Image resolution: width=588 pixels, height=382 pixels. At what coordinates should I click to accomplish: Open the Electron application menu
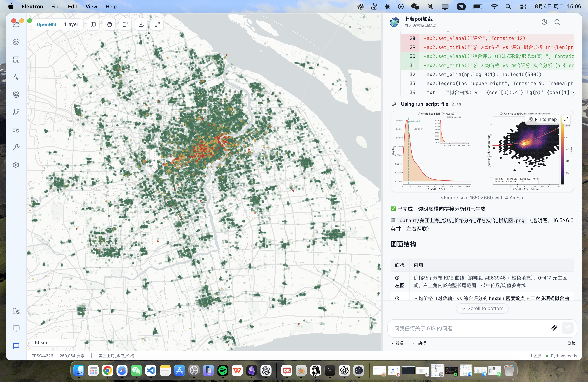point(32,6)
